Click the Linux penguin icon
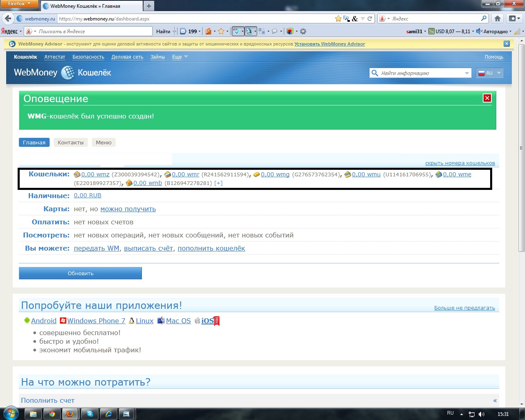Screen dimensions: 525x420 [x=132, y=321]
